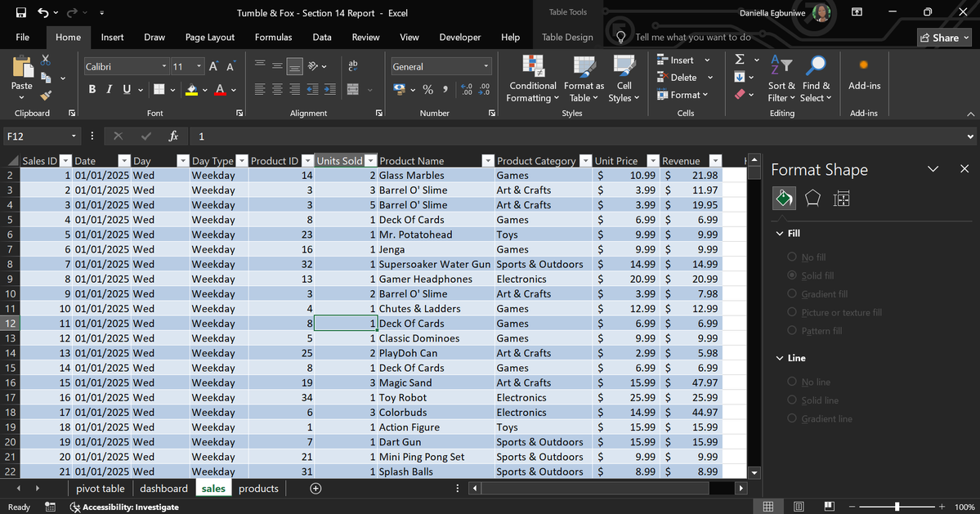Click Increase Font Size icon
The height and width of the screenshot is (514, 980).
[x=213, y=66]
